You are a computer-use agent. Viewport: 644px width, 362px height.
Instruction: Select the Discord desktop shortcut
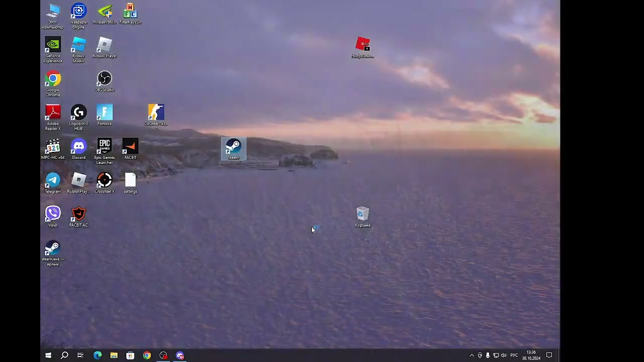point(78,149)
